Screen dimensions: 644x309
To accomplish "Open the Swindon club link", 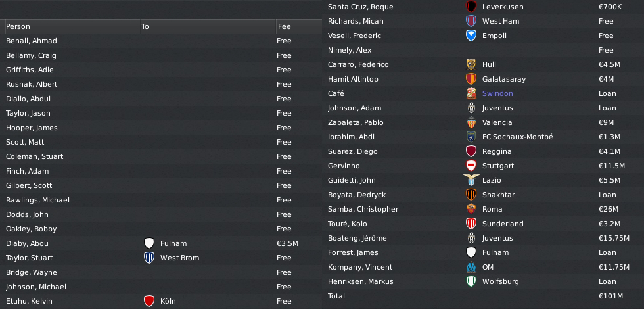I will [497, 93].
